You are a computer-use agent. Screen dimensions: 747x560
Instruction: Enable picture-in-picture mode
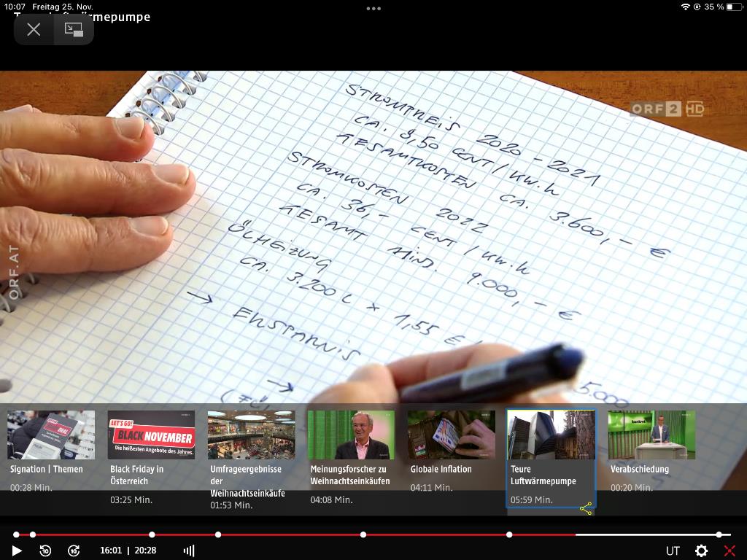pyautogui.click(x=74, y=29)
